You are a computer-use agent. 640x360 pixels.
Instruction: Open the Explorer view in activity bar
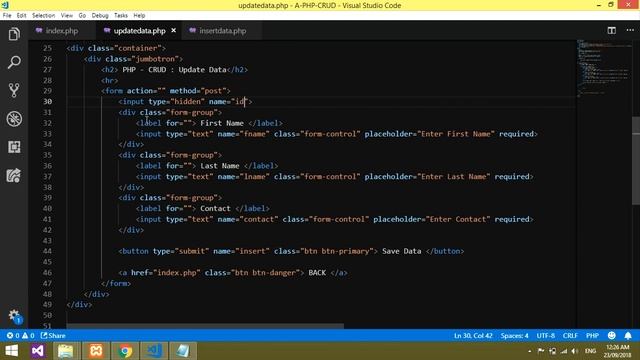click(14, 34)
